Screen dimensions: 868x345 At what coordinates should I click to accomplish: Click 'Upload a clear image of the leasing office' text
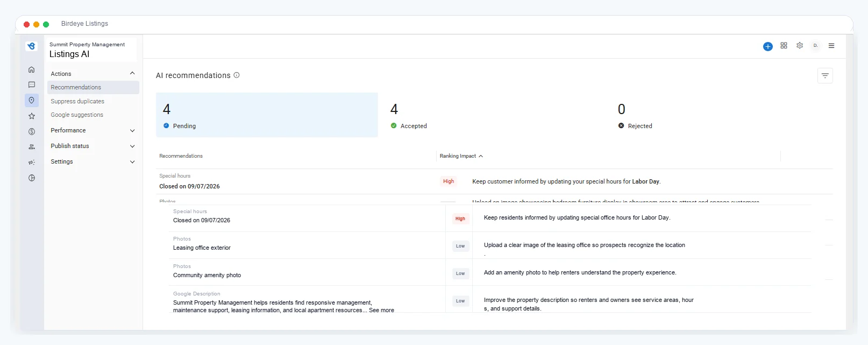(585, 245)
